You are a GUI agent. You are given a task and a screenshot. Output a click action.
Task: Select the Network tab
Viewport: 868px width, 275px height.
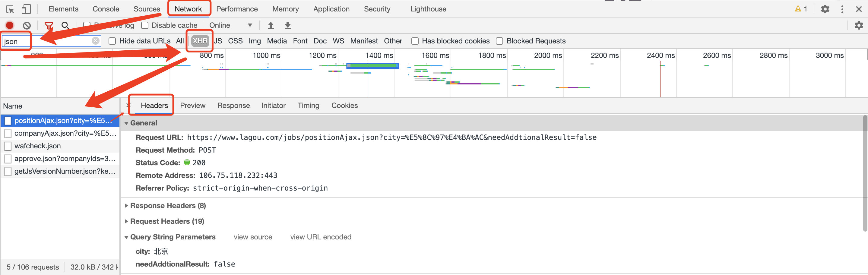(188, 9)
